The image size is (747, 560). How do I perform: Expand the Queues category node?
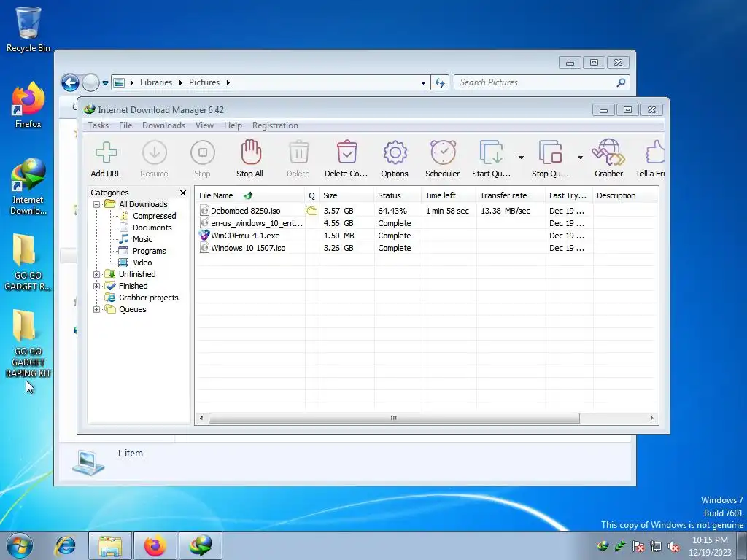97,309
